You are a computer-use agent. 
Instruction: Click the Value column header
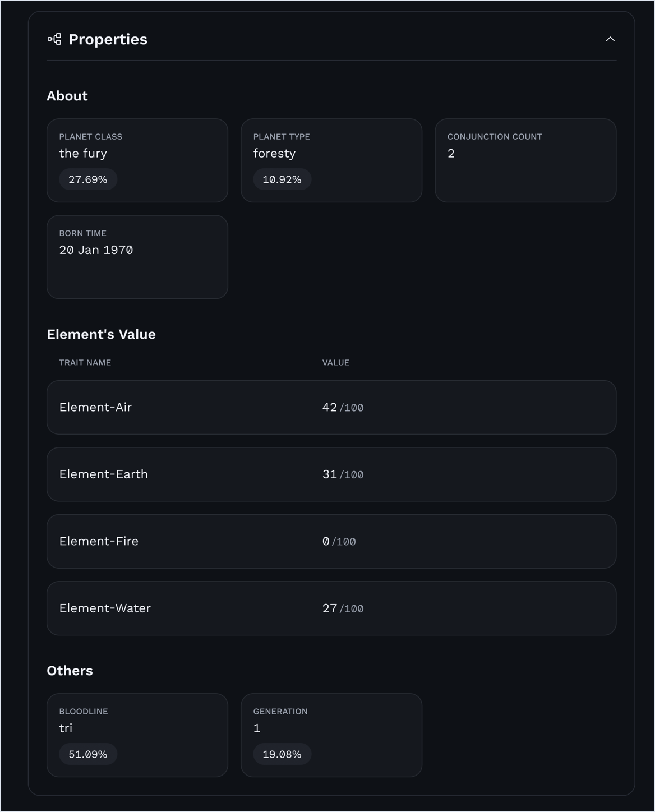[336, 363]
